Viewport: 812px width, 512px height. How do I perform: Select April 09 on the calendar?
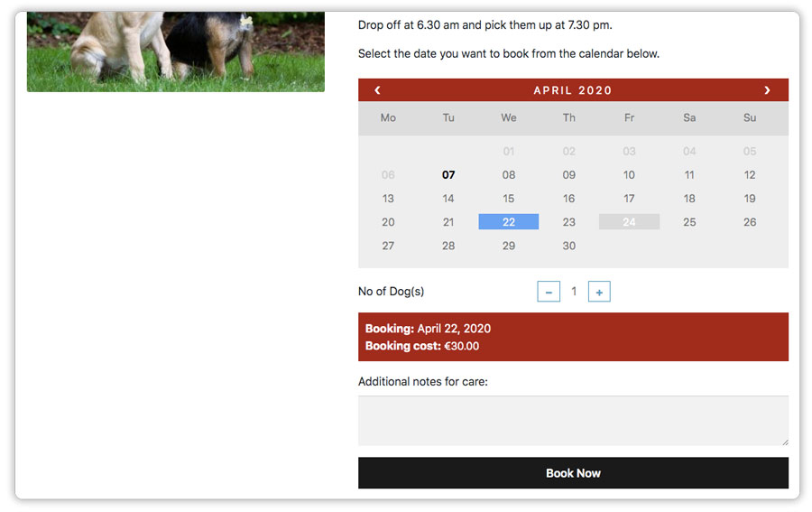569,175
